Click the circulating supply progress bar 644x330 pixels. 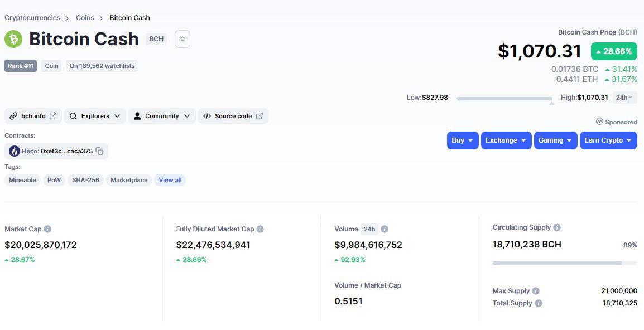pyautogui.click(x=565, y=263)
